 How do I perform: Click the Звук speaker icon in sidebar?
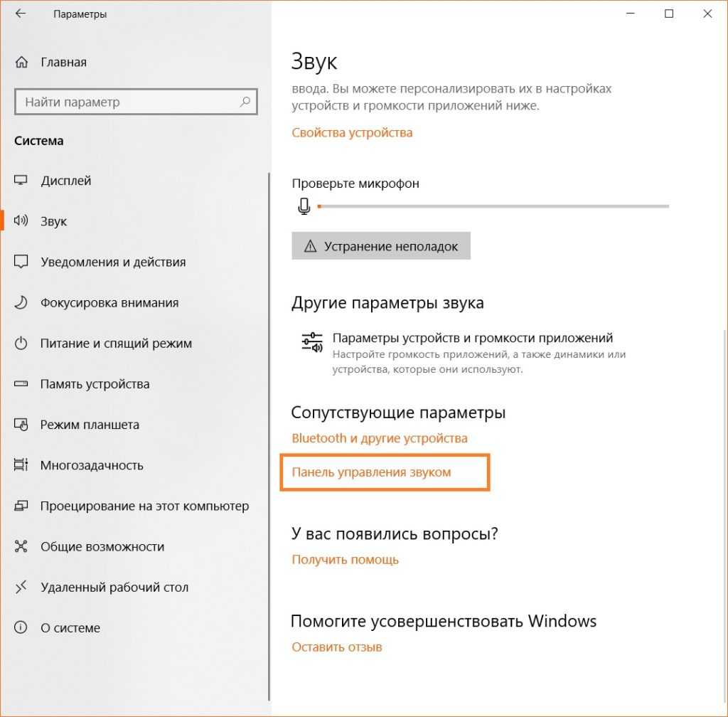click(x=21, y=221)
